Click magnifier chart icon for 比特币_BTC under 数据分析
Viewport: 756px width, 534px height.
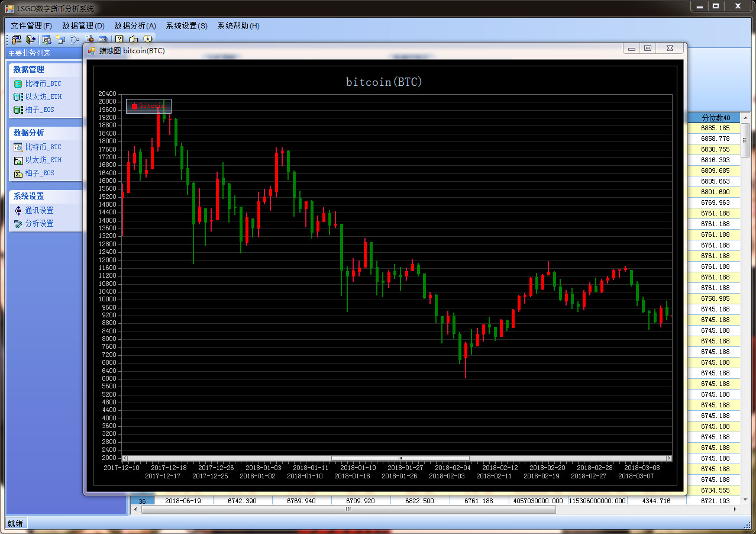18,147
